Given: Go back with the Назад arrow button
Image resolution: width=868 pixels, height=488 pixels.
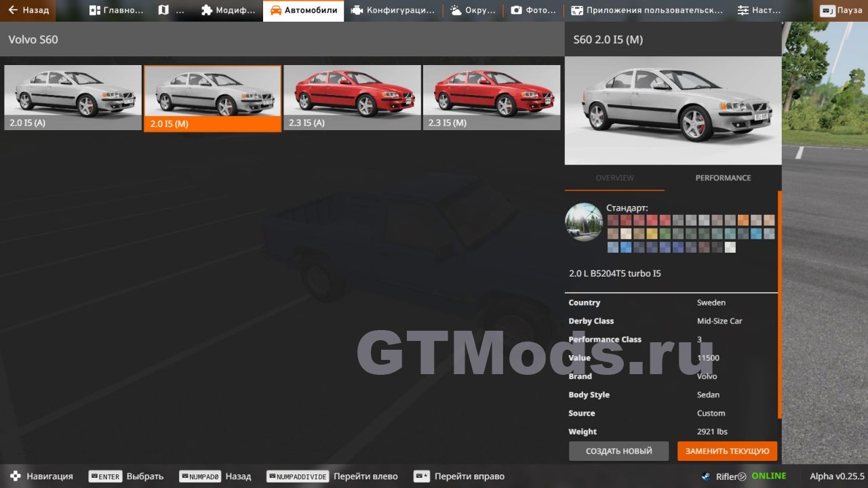Looking at the screenshot, I should pos(28,10).
